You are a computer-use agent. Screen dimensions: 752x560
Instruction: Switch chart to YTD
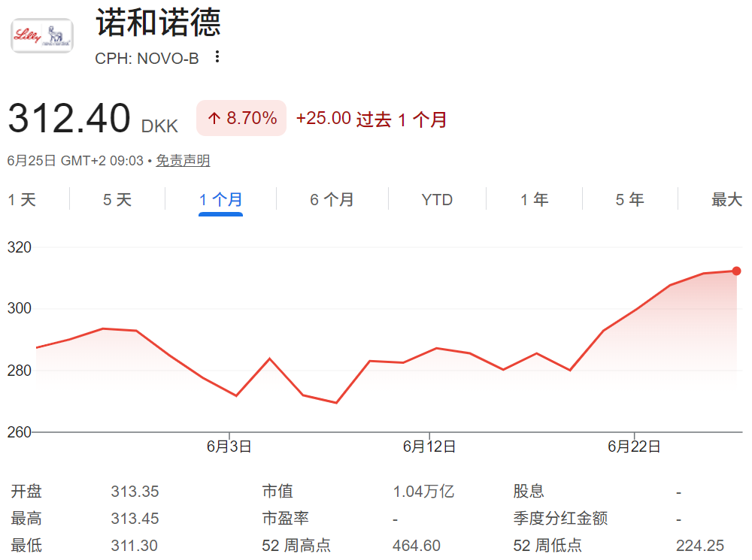pyautogui.click(x=437, y=199)
